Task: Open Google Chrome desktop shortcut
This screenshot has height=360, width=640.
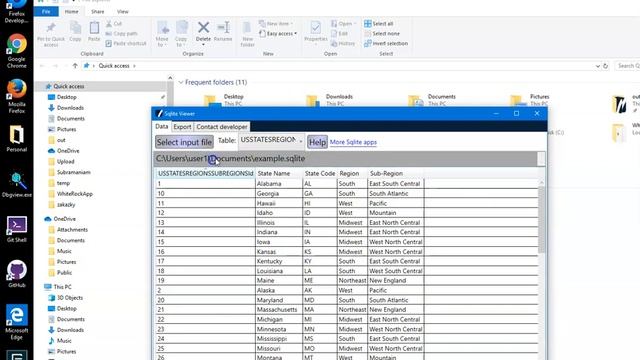Action: point(17,51)
